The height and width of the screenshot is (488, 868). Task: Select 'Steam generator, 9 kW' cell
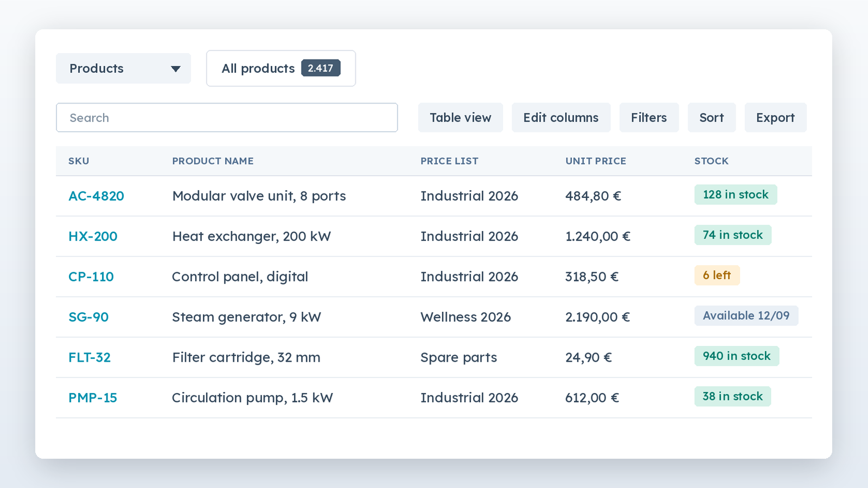point(246,317)
